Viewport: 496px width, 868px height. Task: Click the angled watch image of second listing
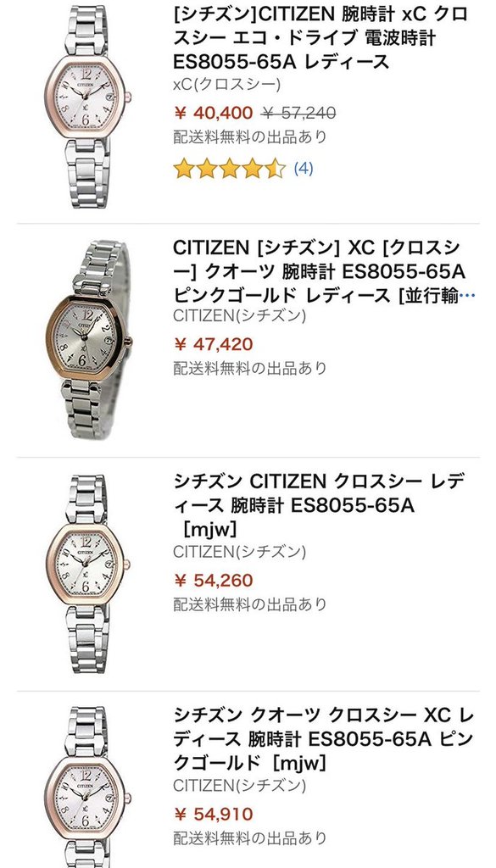point(88,340)
